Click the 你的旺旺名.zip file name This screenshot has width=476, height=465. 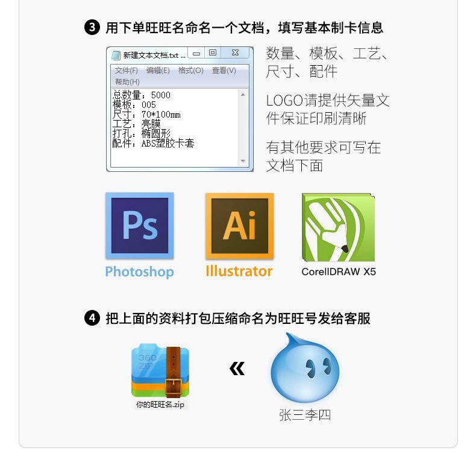pos(160,405)
